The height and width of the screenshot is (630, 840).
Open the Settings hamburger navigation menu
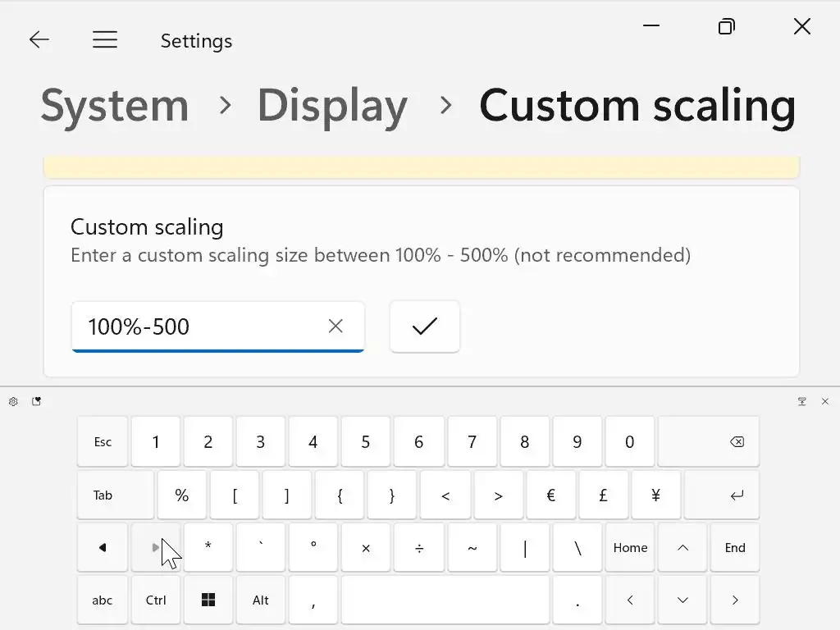(105, 40)
